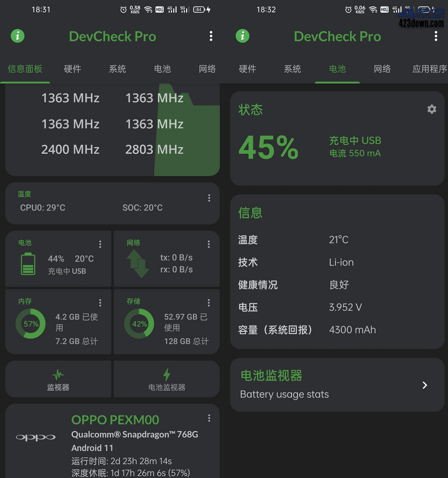The image size is (448, 478).
Task: Tap the 42% storage usage ring
Action: [x=139, y=324]
